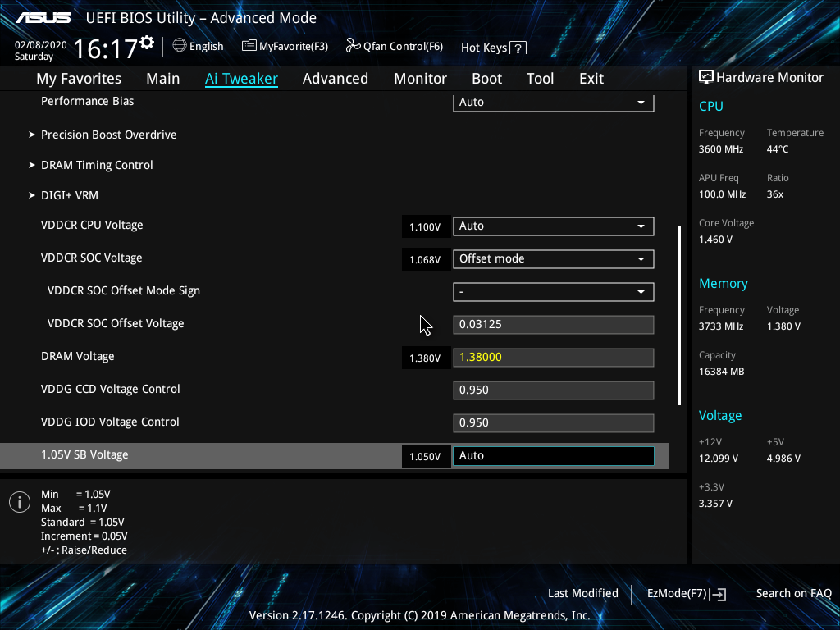The height and width of the screenshot is (630, 840).
Task: Click the 100.0 MHz APU frequency value
Action: pyautogui.click(x=722, y=194)
